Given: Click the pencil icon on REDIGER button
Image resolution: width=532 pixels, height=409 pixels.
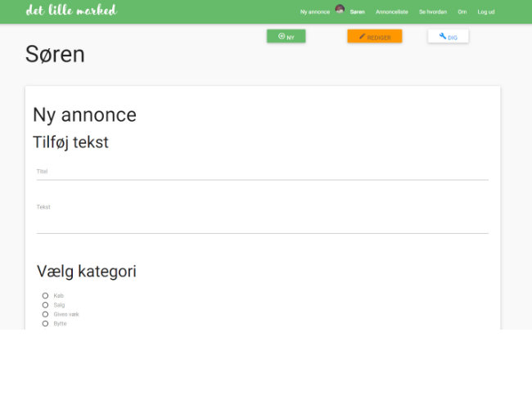Looking at the screenshot, I should click(x=362, y=37).
